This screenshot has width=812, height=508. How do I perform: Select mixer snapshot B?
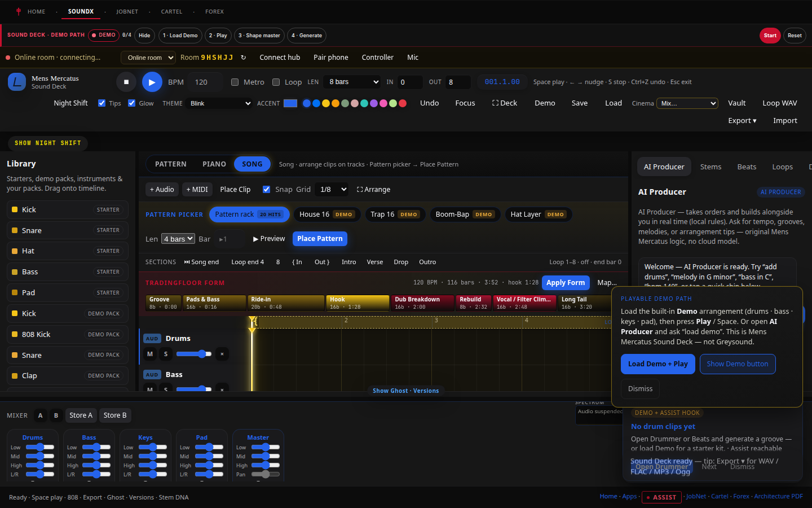click(x=56, y=415)
